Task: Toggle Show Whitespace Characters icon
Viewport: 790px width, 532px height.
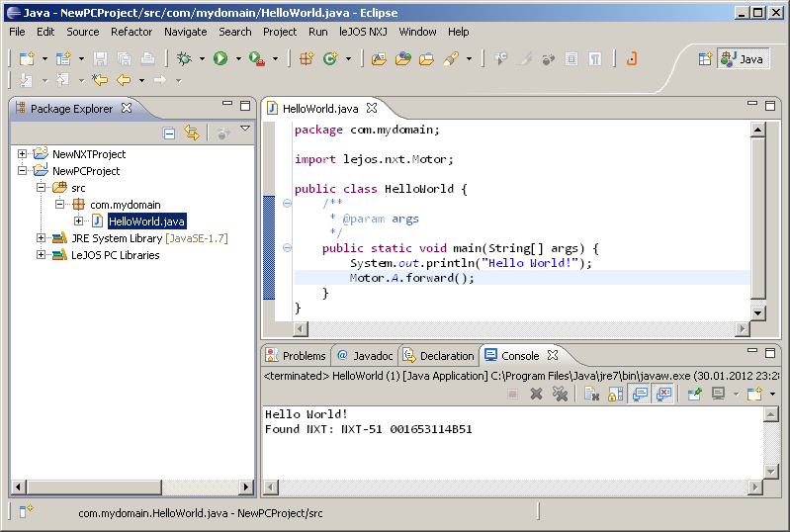Action: coord(595,59)
